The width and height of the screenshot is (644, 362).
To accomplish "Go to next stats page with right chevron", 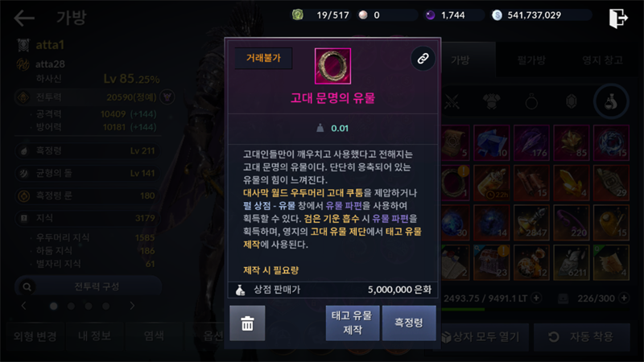I will click(132, 306).
